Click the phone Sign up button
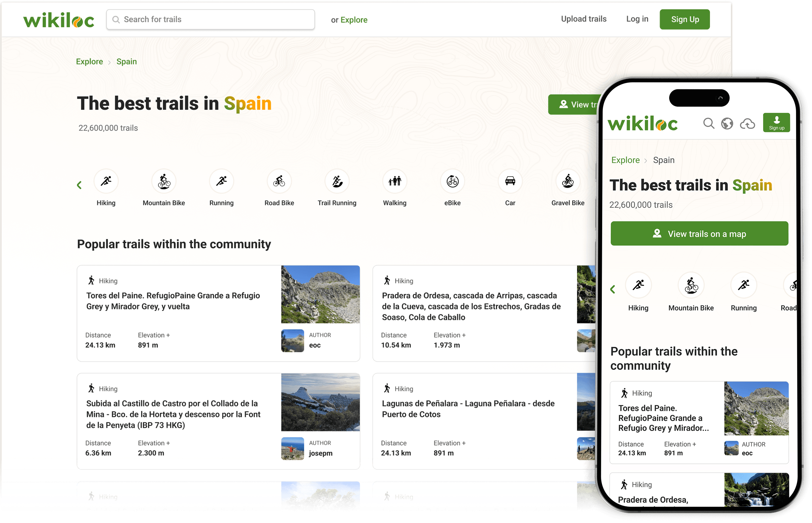Screen dimensions: 812x523 click(776, 123)
